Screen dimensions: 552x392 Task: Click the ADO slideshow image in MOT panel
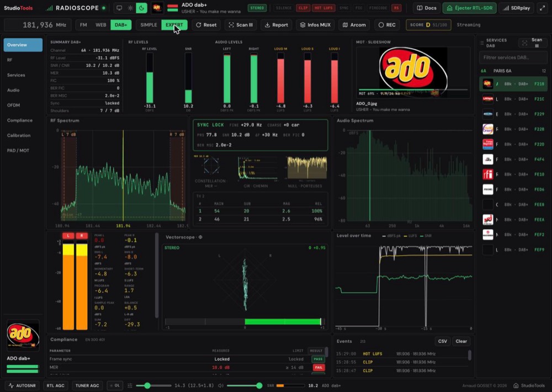413,72
